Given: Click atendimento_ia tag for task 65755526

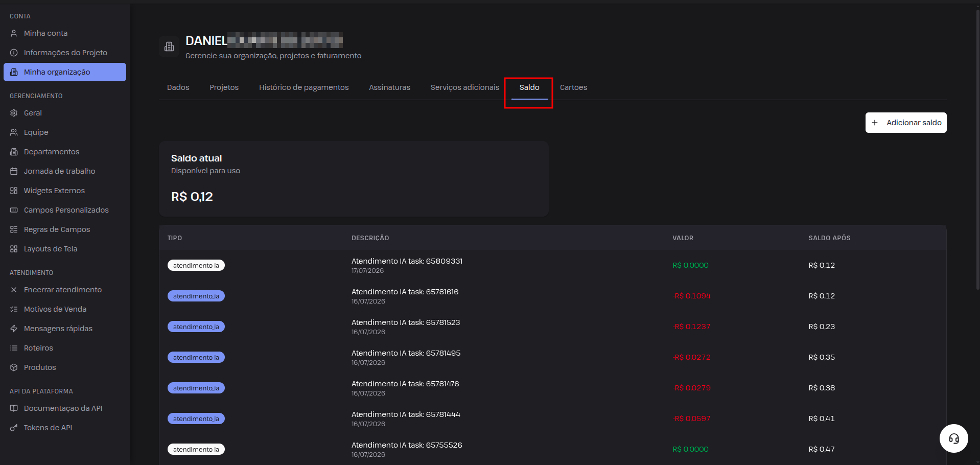Looking at the screenshot, I should click(x=196, y=449).
